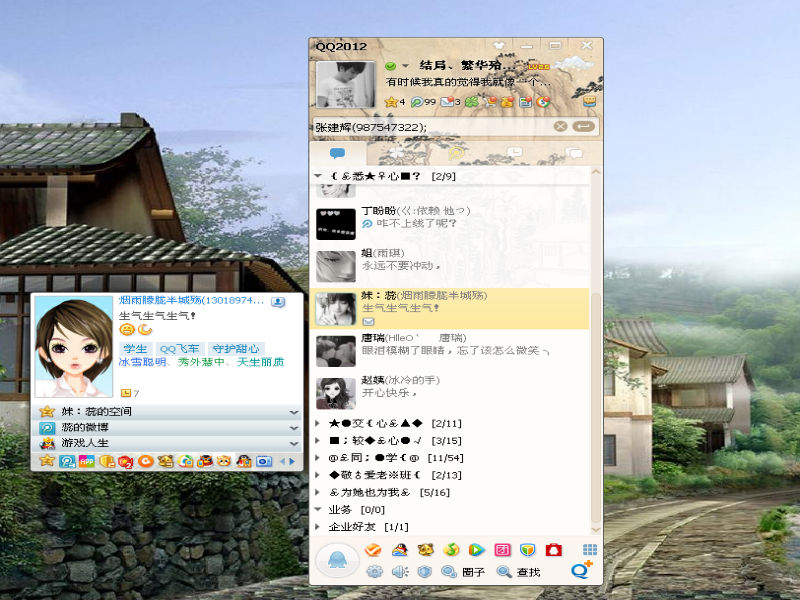Viewport: 800px width, 600px height.
Task: Open the QQ Pet bear icon in bottom toolbar
Action: [425, 549]
